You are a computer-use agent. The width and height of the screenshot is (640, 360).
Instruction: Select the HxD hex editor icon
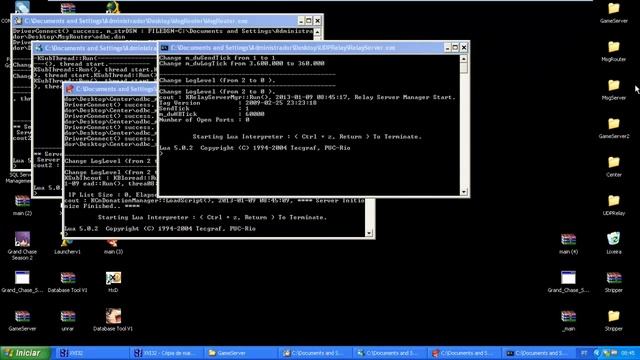(x=113, y=278)
